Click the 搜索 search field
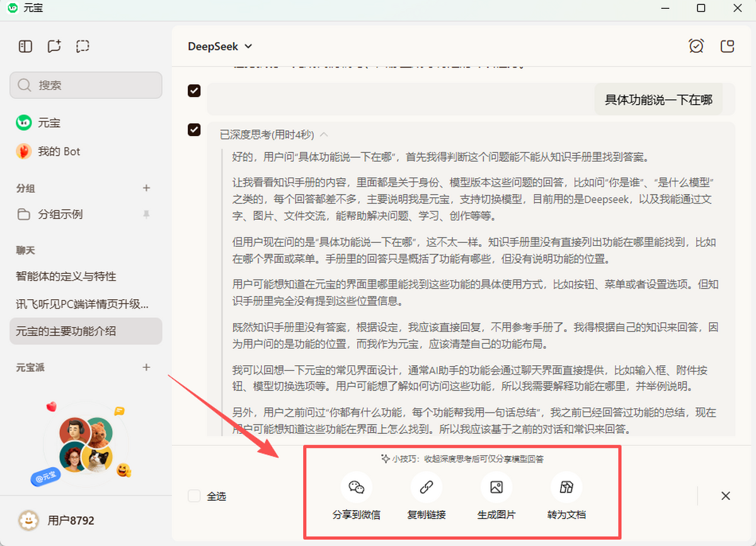 (x=86, y=85)
